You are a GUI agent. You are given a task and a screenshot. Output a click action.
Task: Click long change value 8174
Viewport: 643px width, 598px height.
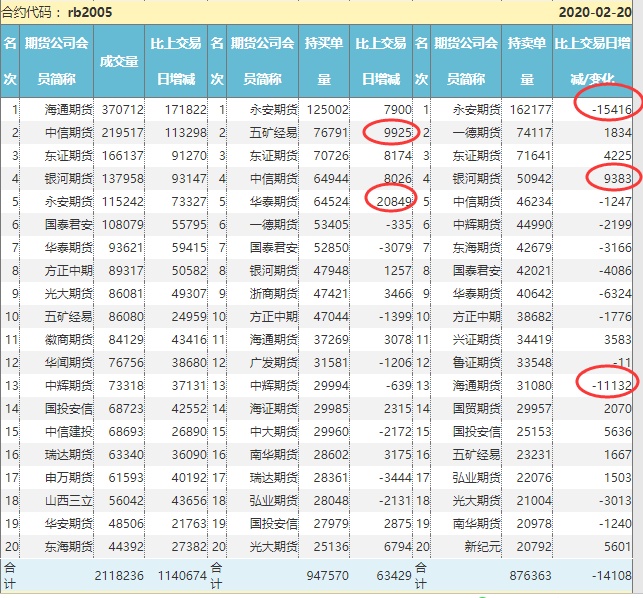point(397,155)
